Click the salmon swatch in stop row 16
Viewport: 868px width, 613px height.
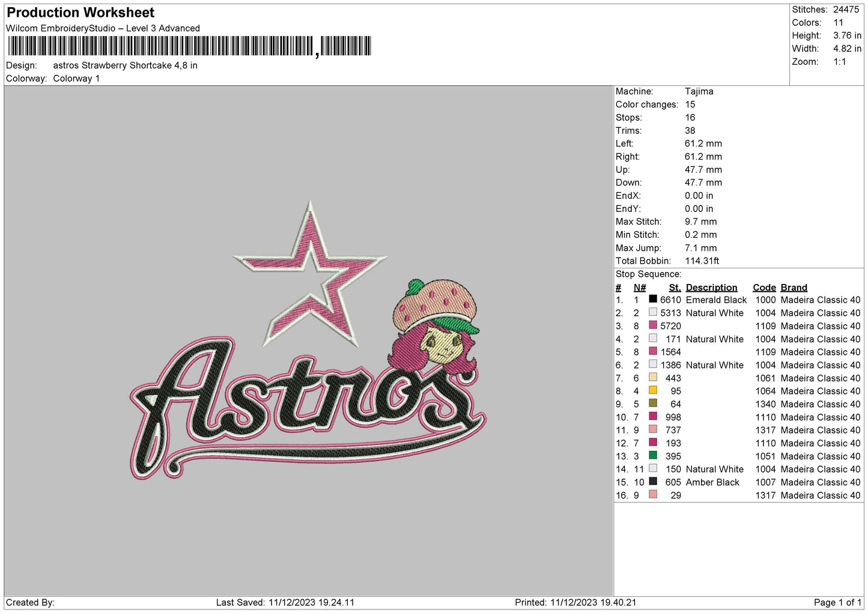(x=653, y=495)
